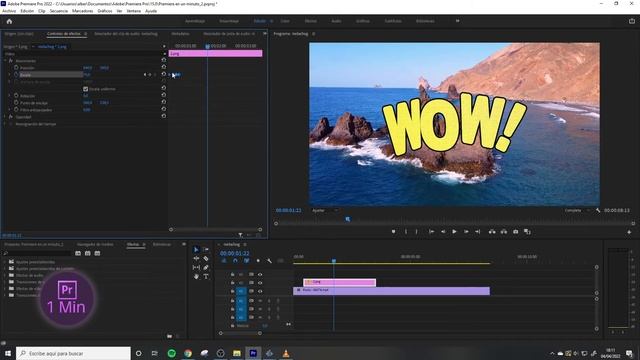Expand Reasignación del tiempo
The height and width of the screenshot is (360, 640).
(5, 124)
